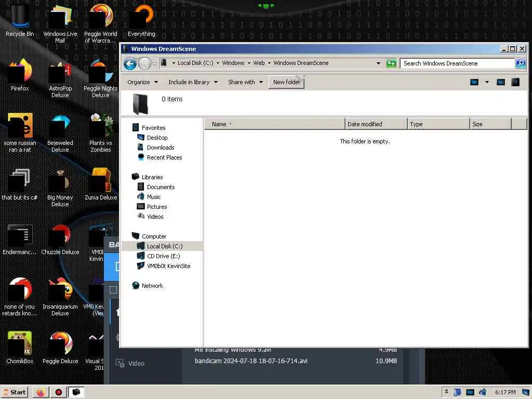Launch Windows Live Mail desktop shortcut
Viewport: 532px width, 399px height.
click(x=60, y=23)
